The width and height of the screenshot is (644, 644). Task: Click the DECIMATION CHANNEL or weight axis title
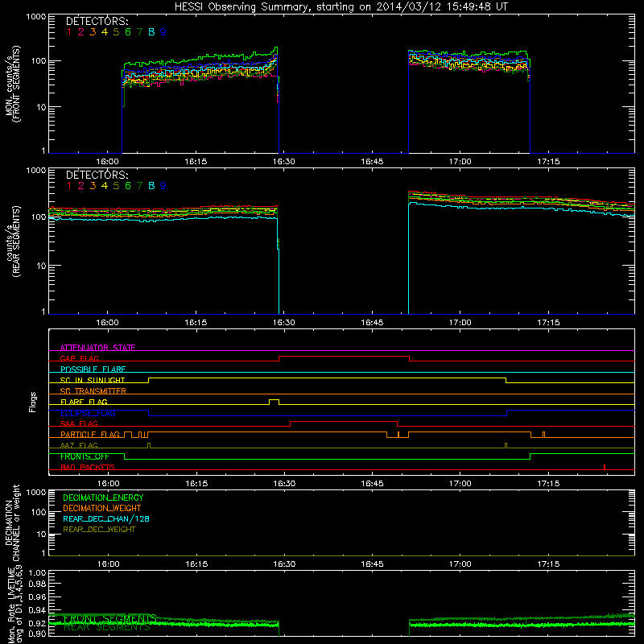pos(12,522)
